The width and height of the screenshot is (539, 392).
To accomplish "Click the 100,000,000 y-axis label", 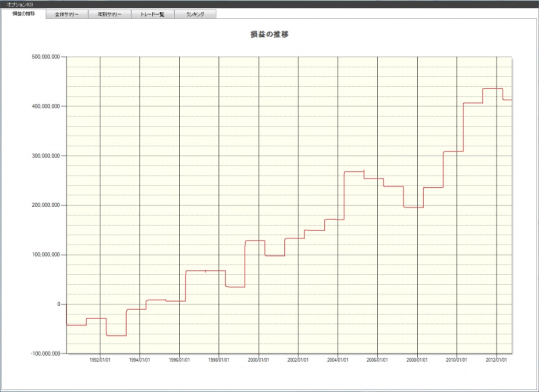I will (46, 255).
